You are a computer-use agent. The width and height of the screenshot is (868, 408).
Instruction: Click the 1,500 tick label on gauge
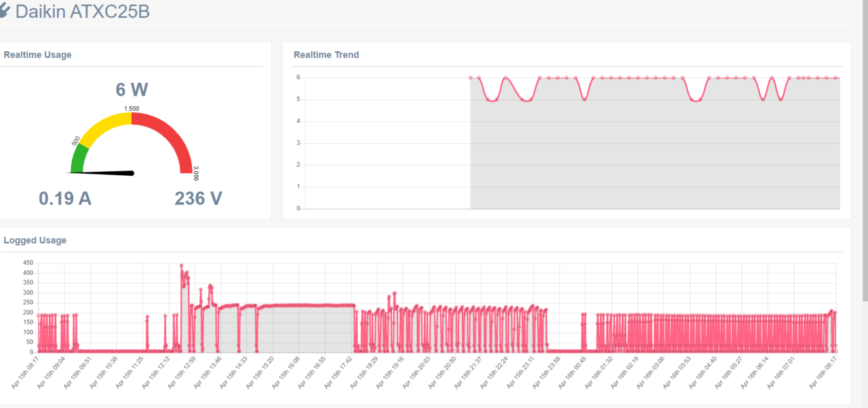click(132, 109)
